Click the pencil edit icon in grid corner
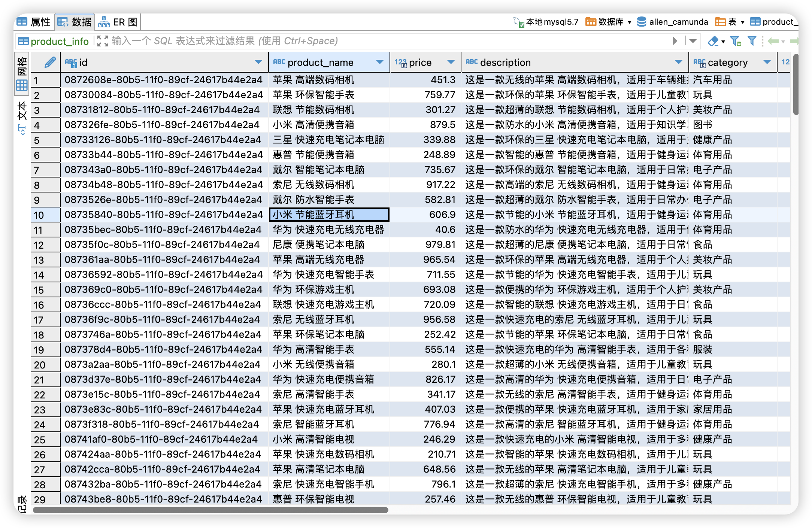The image size is (812, 528). coord(50,62)
